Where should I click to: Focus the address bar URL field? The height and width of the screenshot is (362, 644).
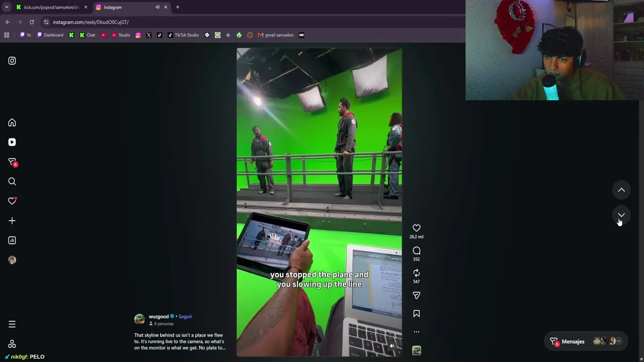pos(252,22)
